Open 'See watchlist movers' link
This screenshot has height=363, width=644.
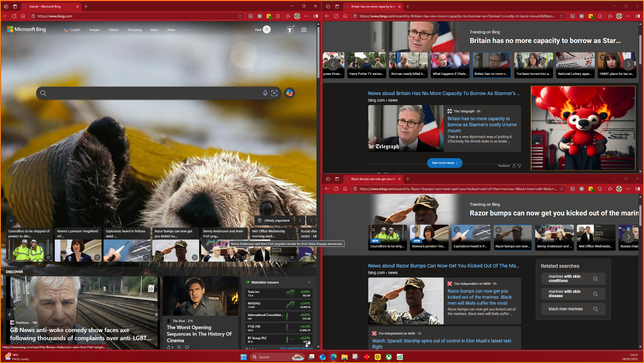pyautogui.click(x=296, y=348)
